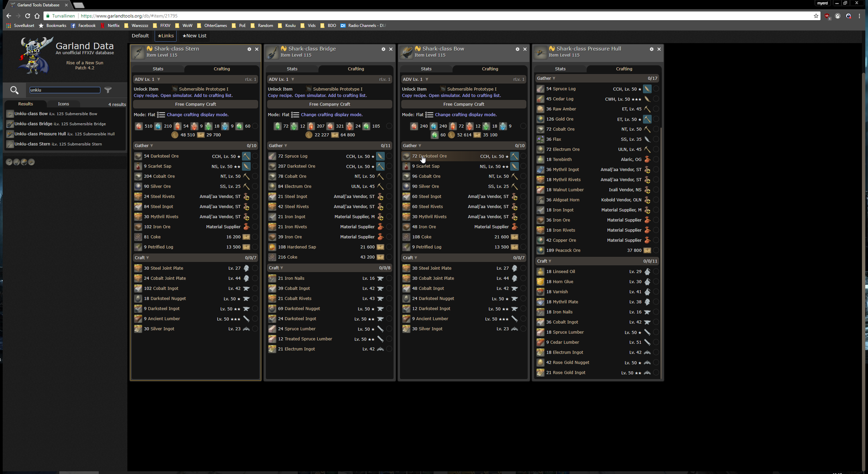Check off 18 Linseed Oil in the Craft list
This screenshot has width=868, height=474.
click(x=656, y=272)
